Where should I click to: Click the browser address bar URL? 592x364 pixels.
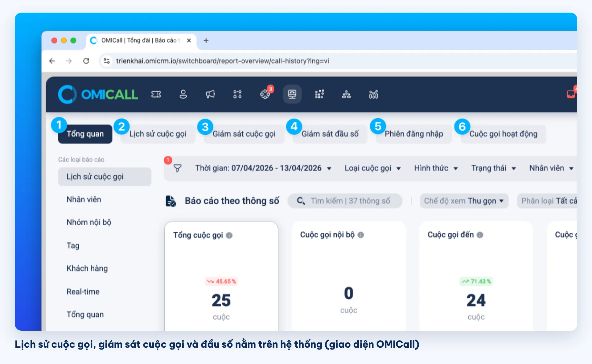(x=222, y=61)
